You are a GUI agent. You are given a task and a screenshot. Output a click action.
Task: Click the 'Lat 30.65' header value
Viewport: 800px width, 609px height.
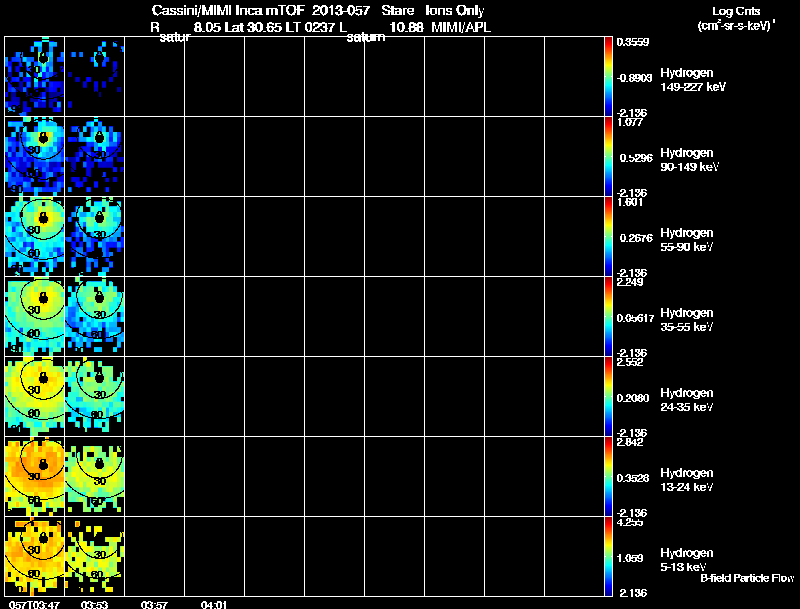[x=254, y=27]
